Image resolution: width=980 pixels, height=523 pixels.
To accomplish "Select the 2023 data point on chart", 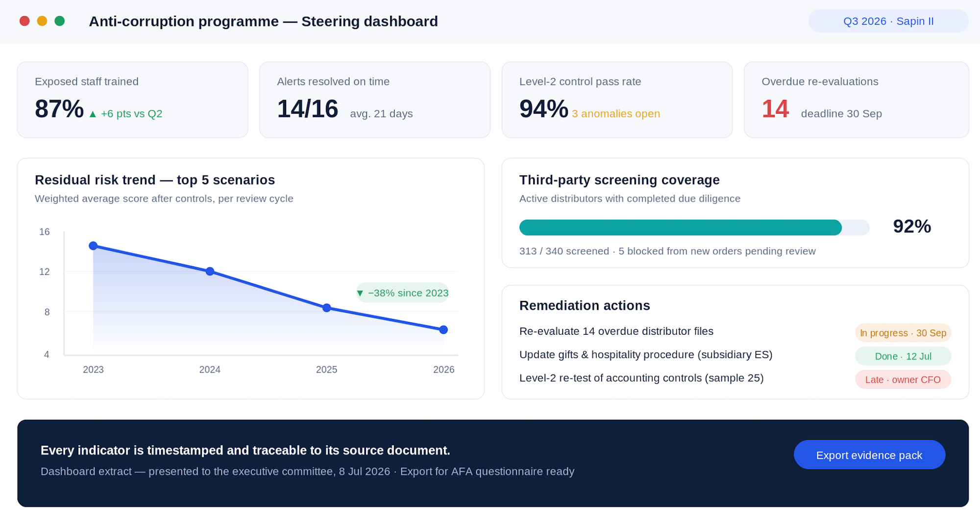I will [93, 246].
